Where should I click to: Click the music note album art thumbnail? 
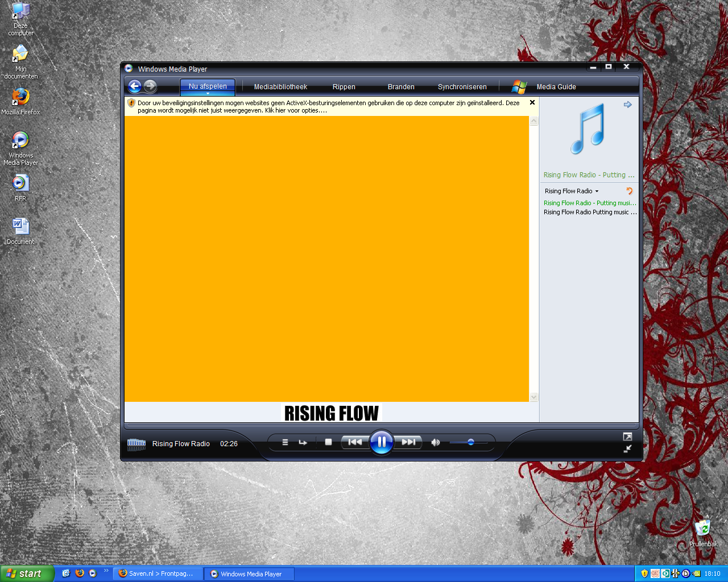click(588, 130)
